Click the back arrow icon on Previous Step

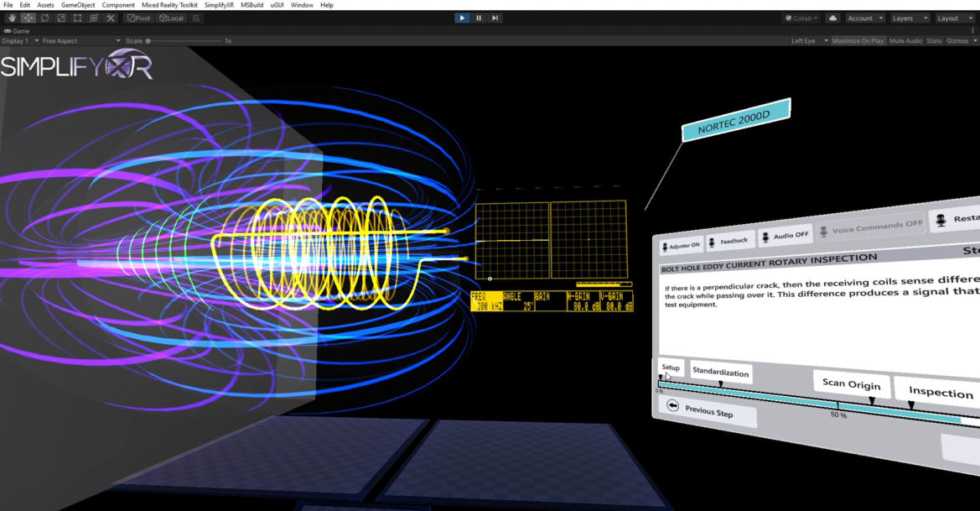coord(672,406)
